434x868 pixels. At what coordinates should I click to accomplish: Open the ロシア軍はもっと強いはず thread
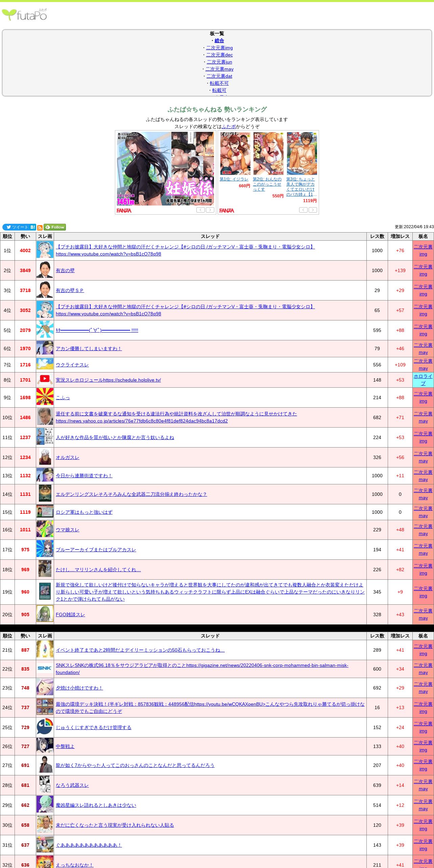point(84,512)
